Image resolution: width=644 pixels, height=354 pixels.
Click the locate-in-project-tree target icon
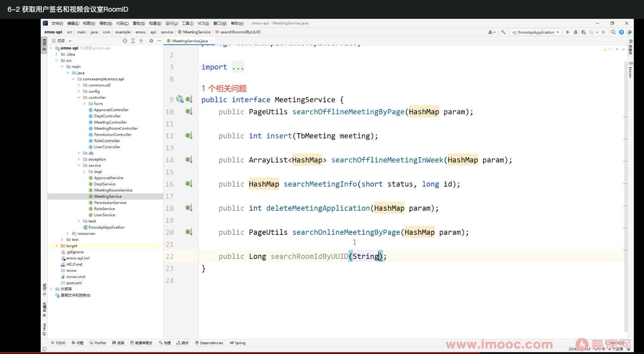coord(125,41)
